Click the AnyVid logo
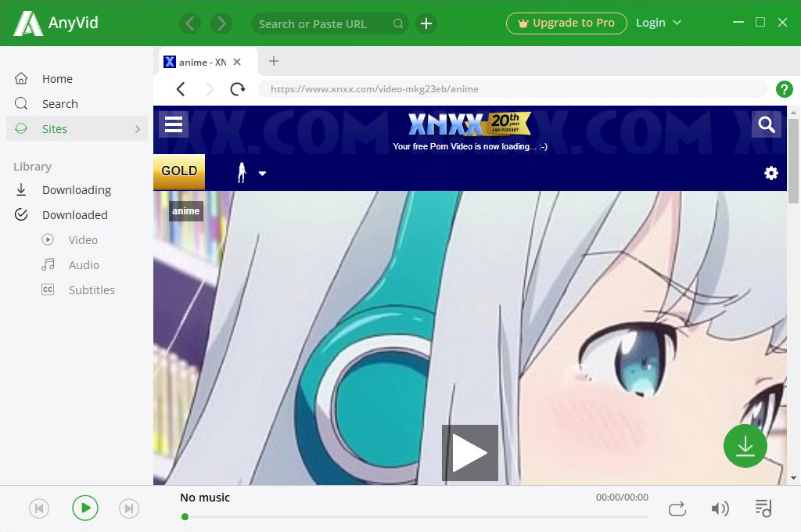The width and height of the screenshot is (801, 532). pyautogui.click(x=56, y=23)
